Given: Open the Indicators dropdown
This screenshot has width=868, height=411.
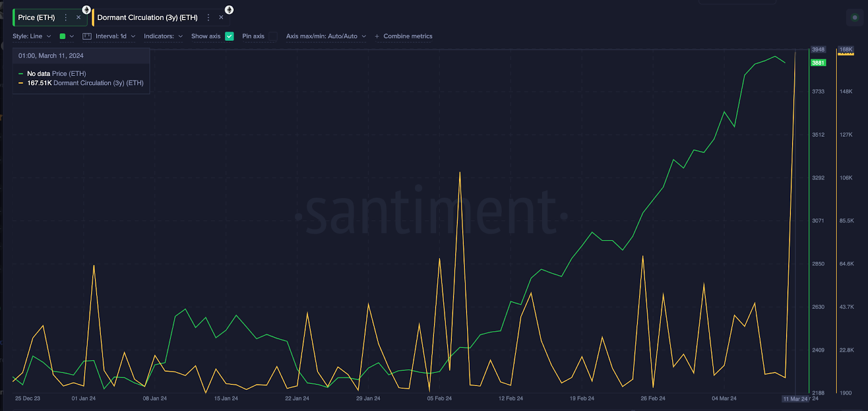Looking at the screenshot, I should (163, 36).
